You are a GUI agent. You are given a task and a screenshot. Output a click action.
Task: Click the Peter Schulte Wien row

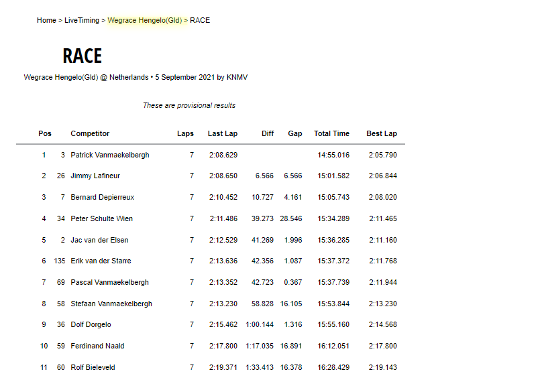tap(103, 218)
